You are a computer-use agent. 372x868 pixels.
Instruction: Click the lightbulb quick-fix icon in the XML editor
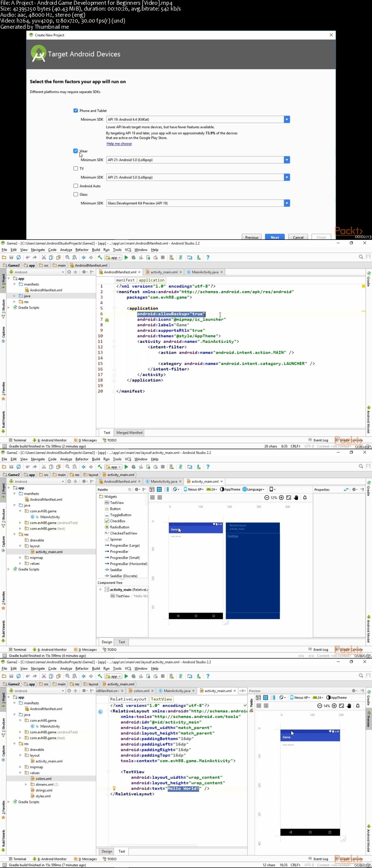point(114,788)
